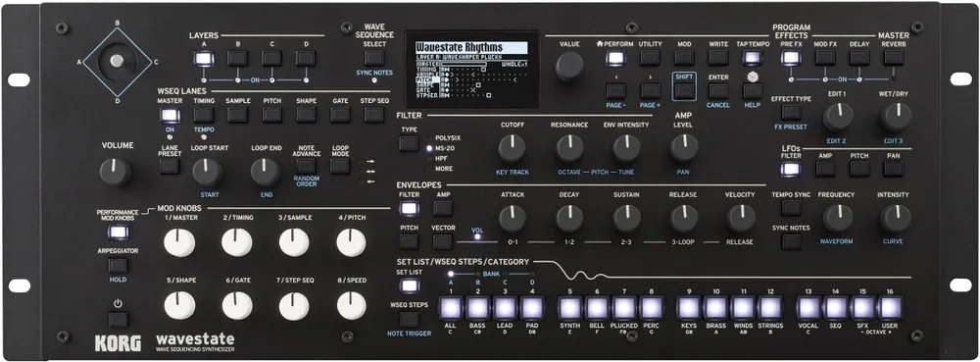Enable the LFO TEMPO SYNC button

(791, 208)
